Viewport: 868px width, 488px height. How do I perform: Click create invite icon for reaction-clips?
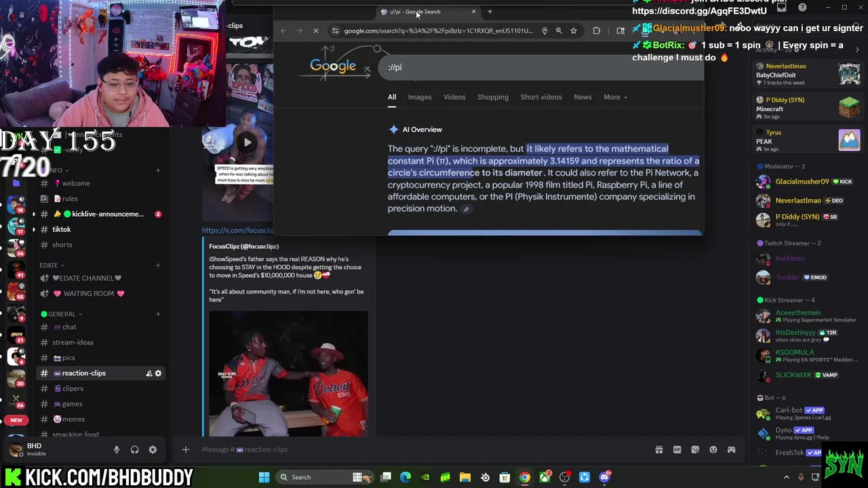pyautogui.click(x=149, y=373)
